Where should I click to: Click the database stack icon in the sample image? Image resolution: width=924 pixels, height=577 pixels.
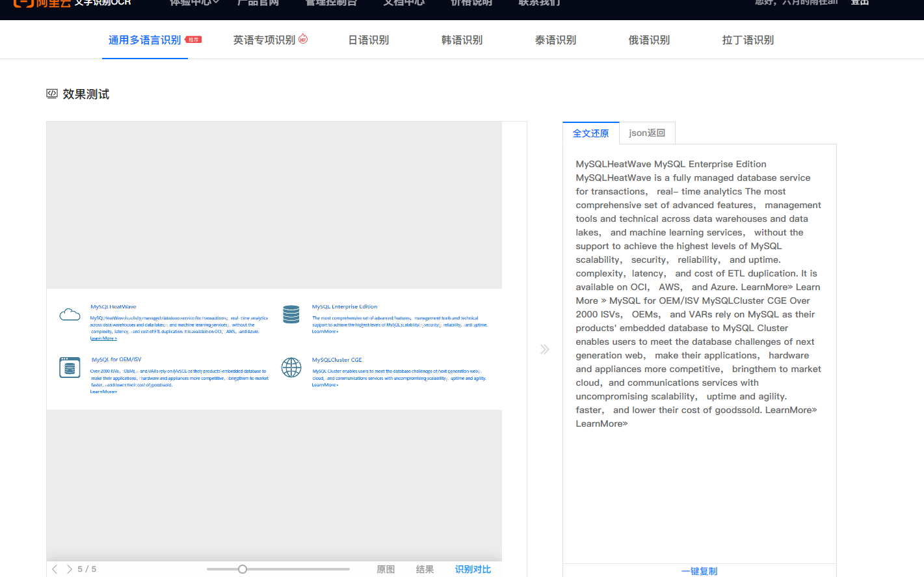pyautogui.click(x=291, y=314)
